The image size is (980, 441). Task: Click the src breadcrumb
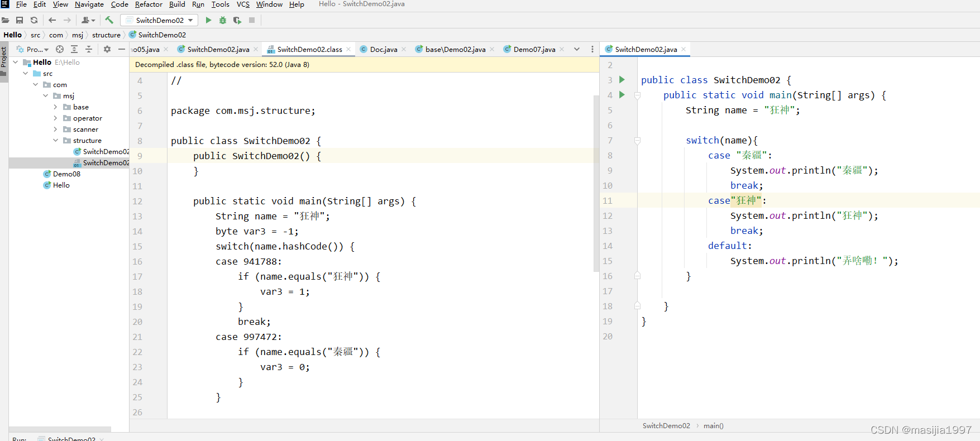click(35, 35)
